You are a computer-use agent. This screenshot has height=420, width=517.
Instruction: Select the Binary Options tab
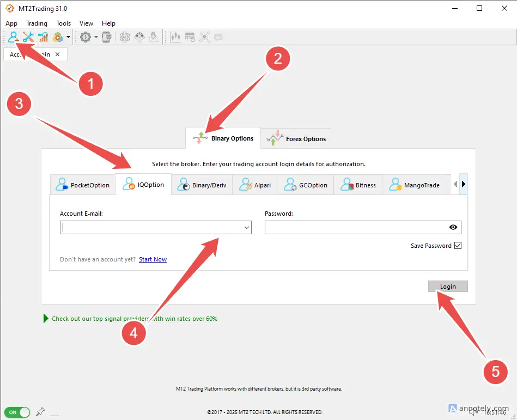coord(223,138)
